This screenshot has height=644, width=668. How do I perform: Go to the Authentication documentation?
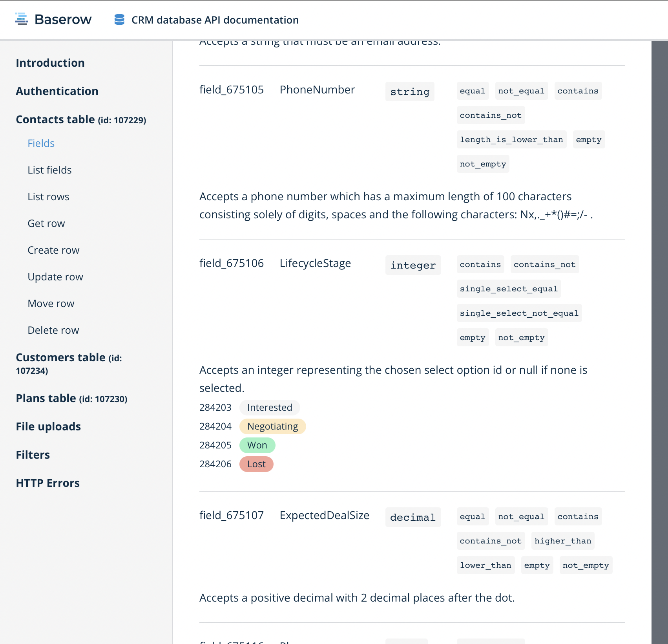(x=57, y=91)
